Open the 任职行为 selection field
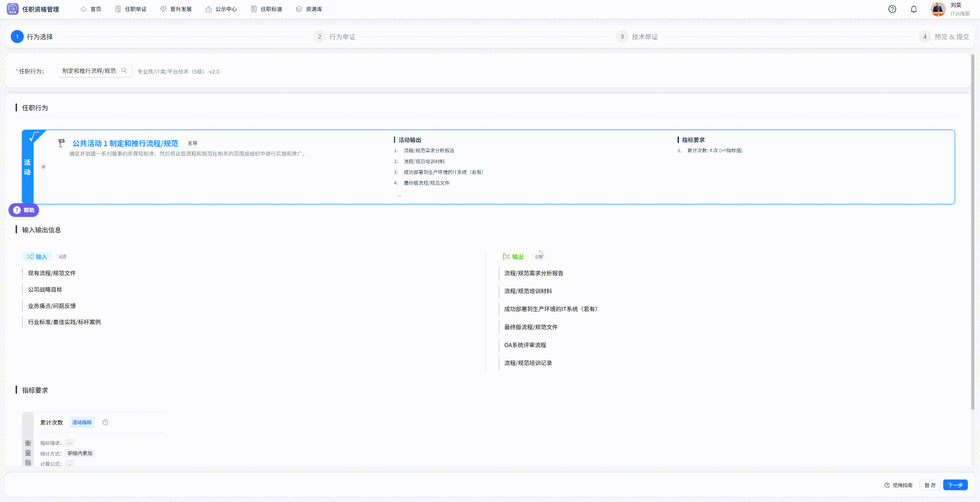 click(89, 71)
